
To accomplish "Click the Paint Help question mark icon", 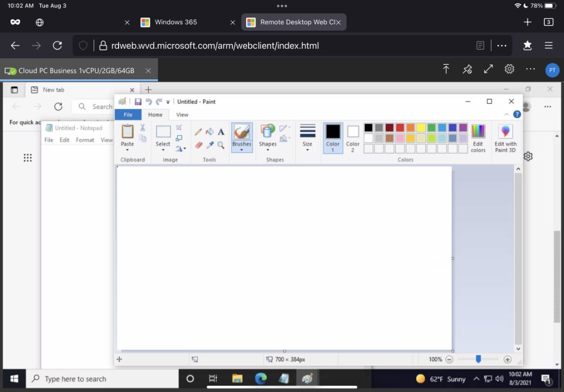I will click(x=517, y=114).
